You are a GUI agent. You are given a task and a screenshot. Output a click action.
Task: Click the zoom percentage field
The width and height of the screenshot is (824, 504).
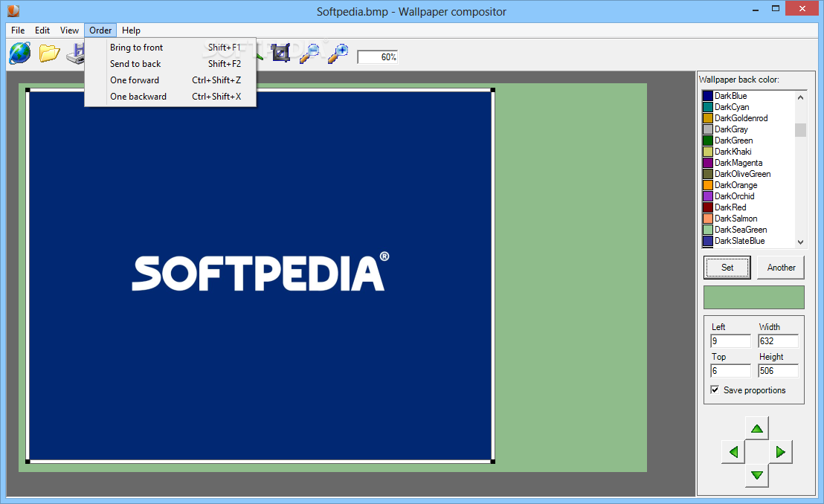click(377, 56)
